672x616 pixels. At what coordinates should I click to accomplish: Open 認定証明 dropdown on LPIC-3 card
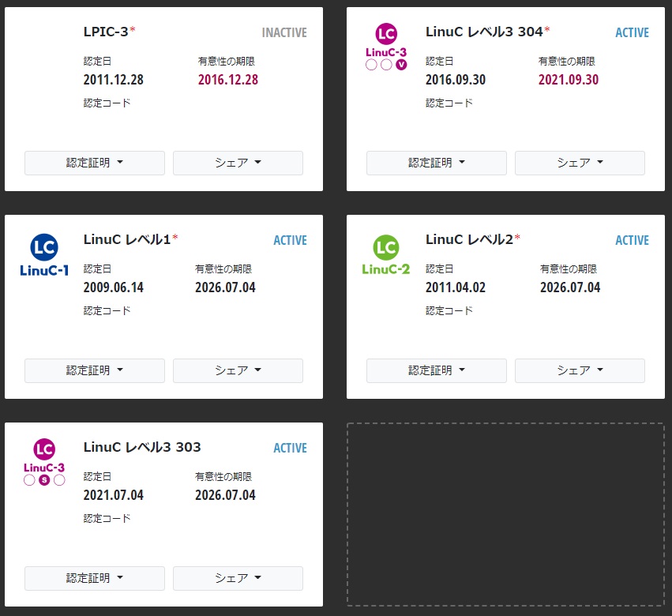coord(95,163)
